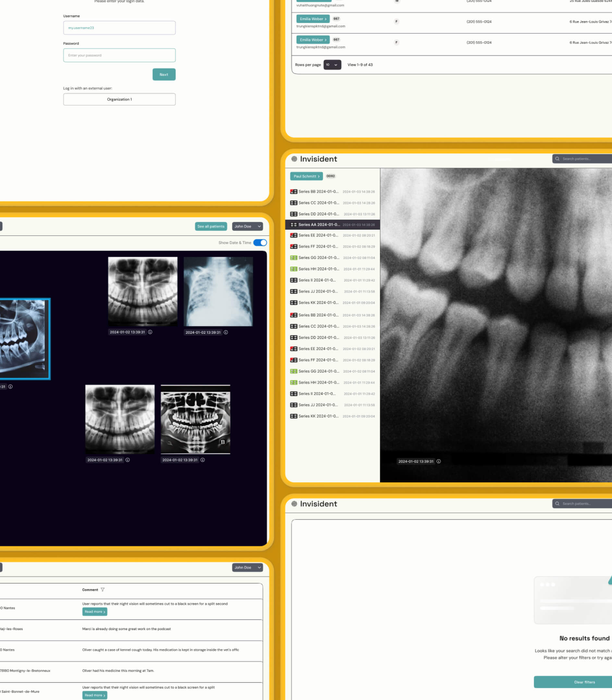
Task: Open info icon under B-marked panoramic thumbnail
Action: pyautogui.click(x=202, y=460)
